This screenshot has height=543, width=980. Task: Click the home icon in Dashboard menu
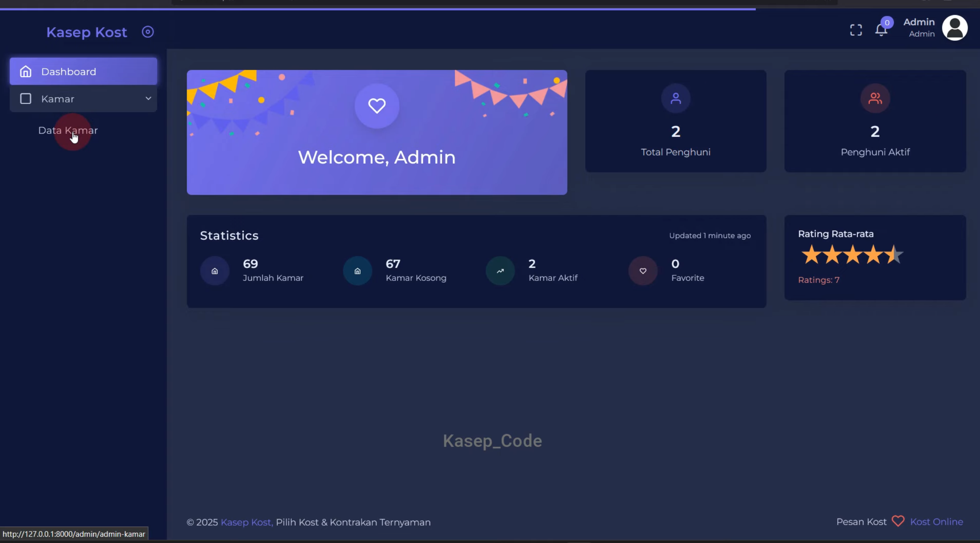click(x=25, y=72)
